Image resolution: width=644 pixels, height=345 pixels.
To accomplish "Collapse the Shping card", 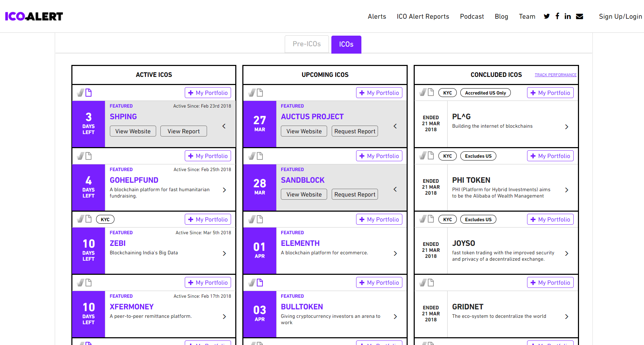I will (224, 126).
